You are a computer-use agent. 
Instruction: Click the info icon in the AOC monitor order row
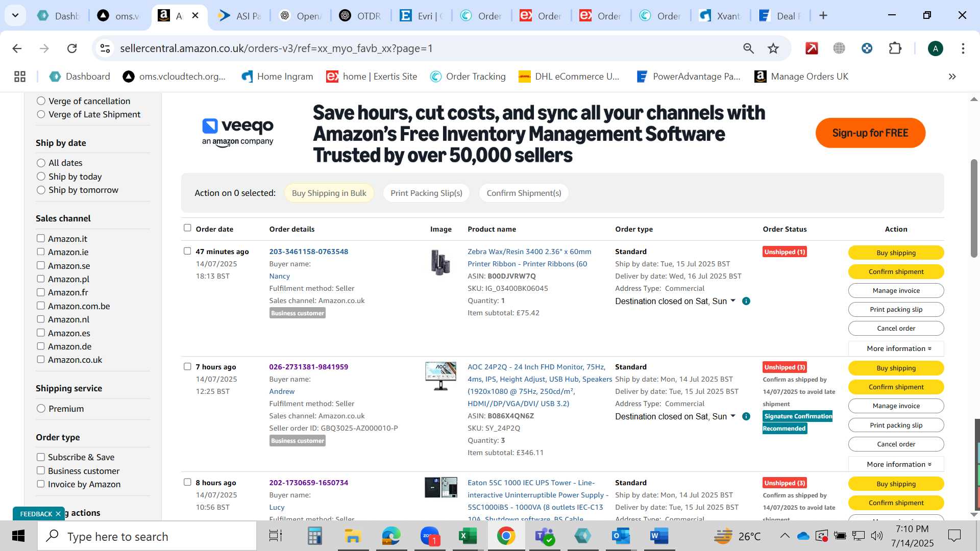[x=746, y=416]
